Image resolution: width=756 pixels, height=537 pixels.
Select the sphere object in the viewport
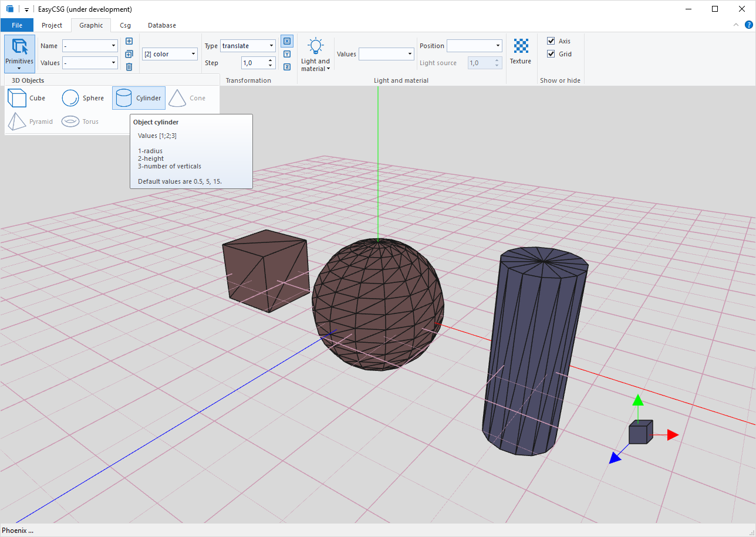(x=377, y=305)
